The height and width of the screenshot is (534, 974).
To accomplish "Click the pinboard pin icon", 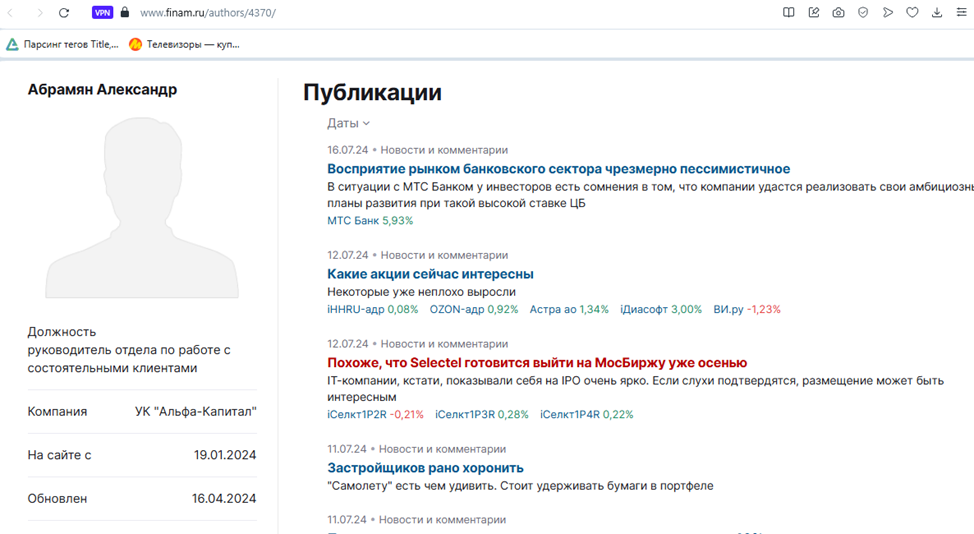I will (x=814, y=12).
